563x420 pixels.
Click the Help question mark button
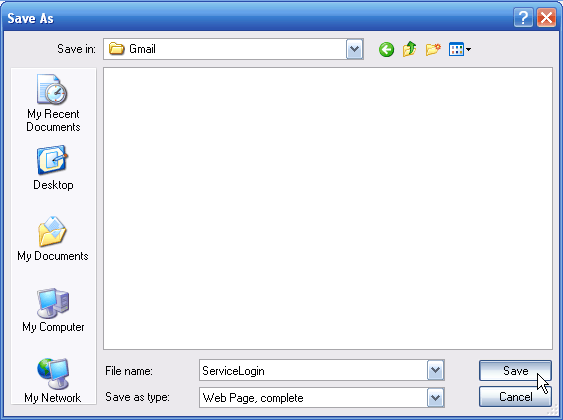point(523,18)
